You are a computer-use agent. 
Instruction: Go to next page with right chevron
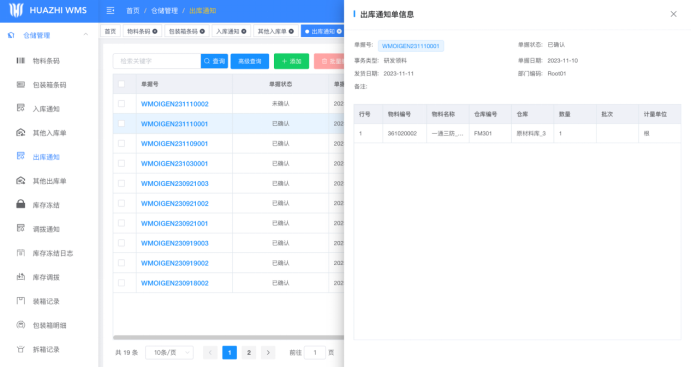point(268,353)
